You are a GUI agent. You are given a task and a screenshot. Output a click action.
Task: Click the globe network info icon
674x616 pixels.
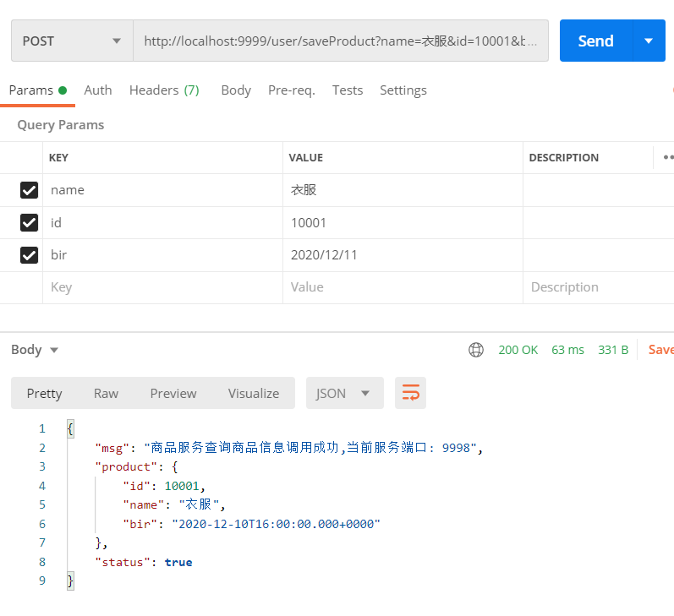[476, 350]
